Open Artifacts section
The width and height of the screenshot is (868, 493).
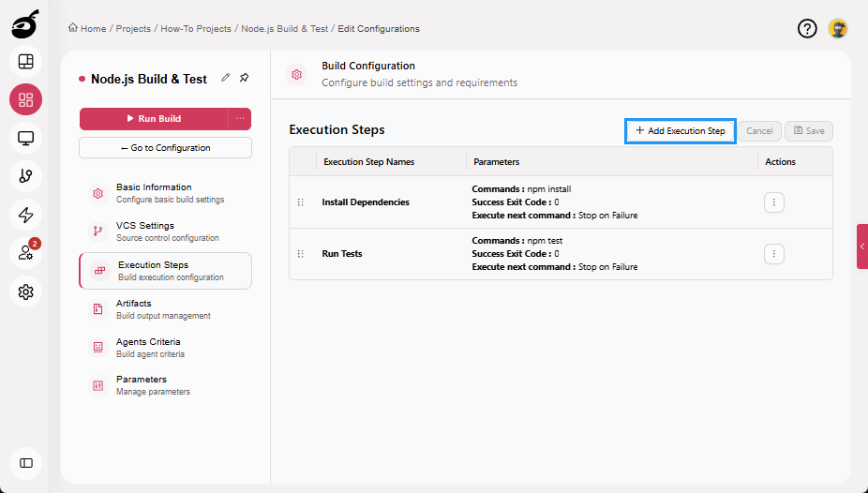point(166,308)
